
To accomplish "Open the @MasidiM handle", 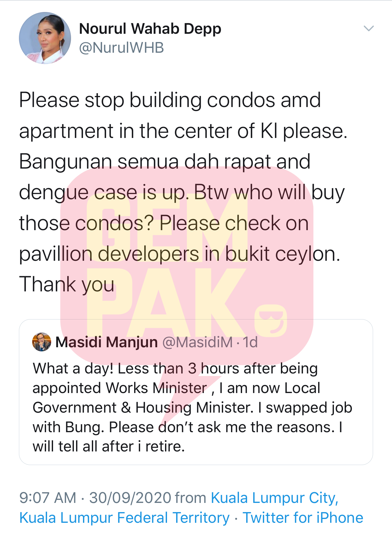I will (198, 342).
